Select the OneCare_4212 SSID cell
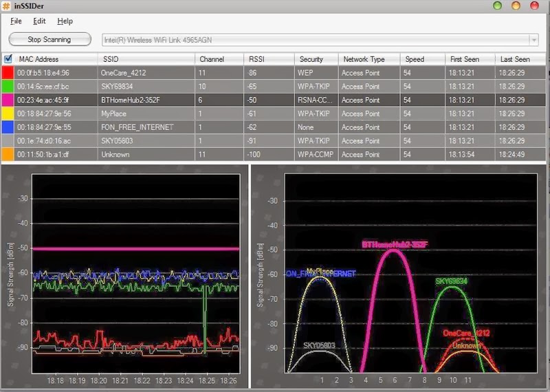 coord(146,73)
